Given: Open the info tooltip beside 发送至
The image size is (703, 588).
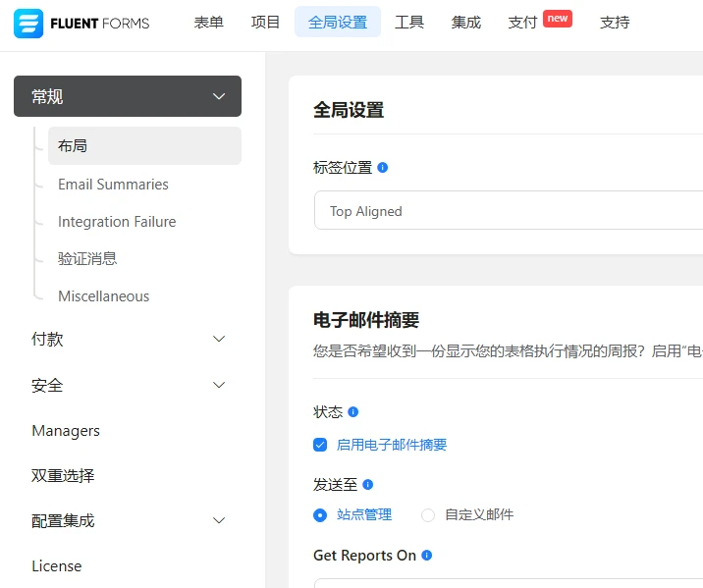Looking at the screenshot, I should [x=367, y=485].
